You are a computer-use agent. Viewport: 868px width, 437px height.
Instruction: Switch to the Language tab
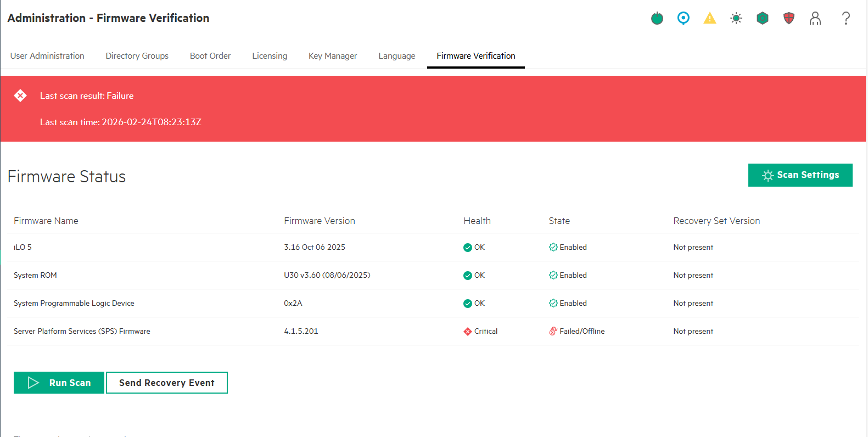tap(396, 56)
